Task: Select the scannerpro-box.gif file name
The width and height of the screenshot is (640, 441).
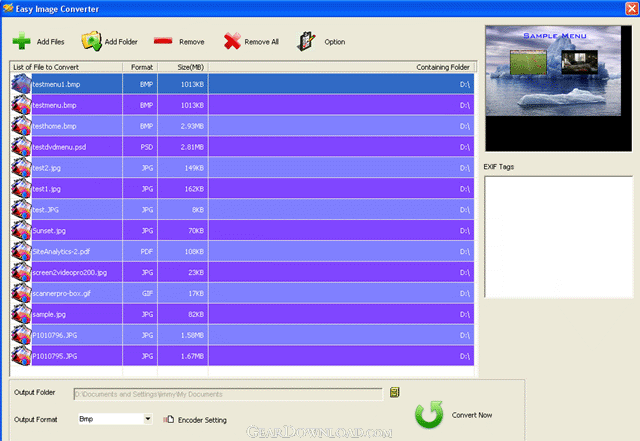Action: 62,294
